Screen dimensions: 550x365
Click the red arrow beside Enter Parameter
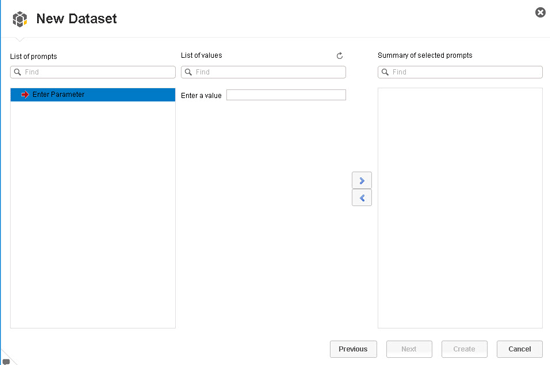25,94
